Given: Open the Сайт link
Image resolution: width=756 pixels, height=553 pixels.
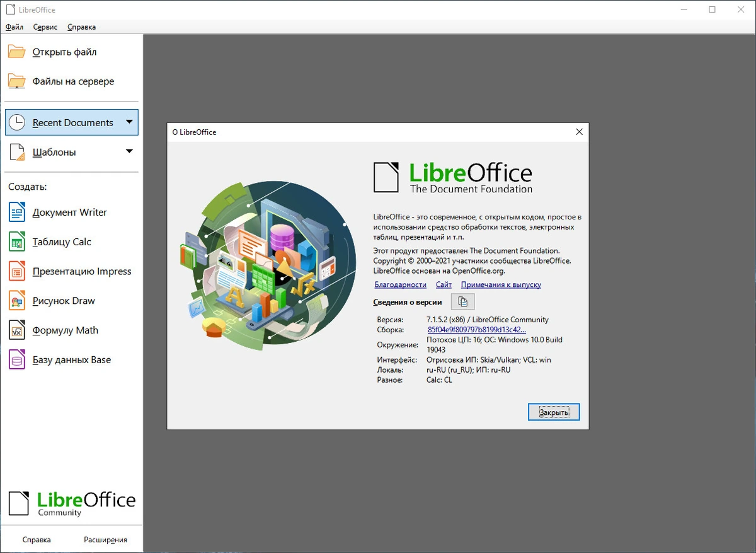Looking at the screenshot, I should pyautogui.click(x=444, y=285).
